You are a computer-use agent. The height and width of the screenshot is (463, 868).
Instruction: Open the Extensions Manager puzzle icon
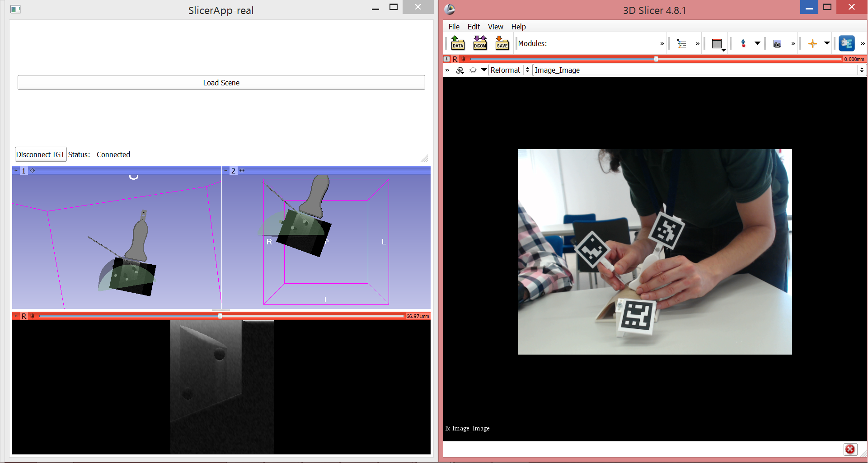846,43
